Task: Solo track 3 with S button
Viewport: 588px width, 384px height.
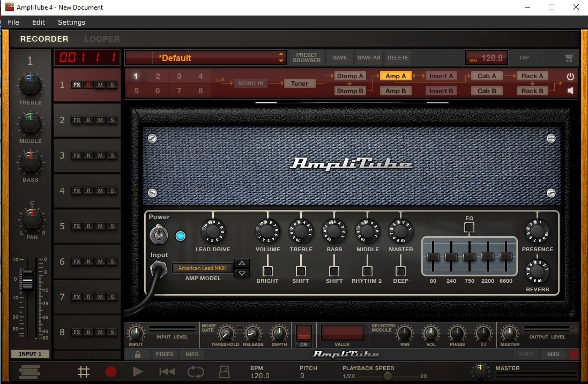Action: pyautogui.click(x=112, y=155)
